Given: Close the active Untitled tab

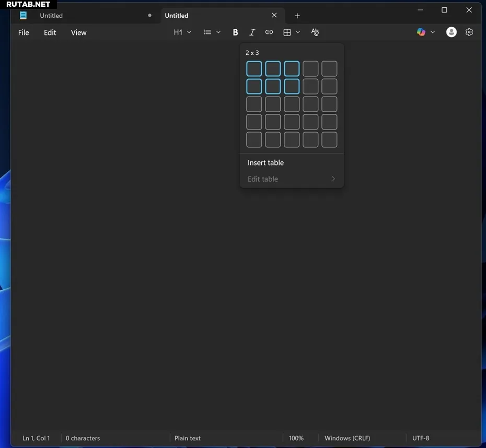Looking at the screenshot, I should [274, 16].
